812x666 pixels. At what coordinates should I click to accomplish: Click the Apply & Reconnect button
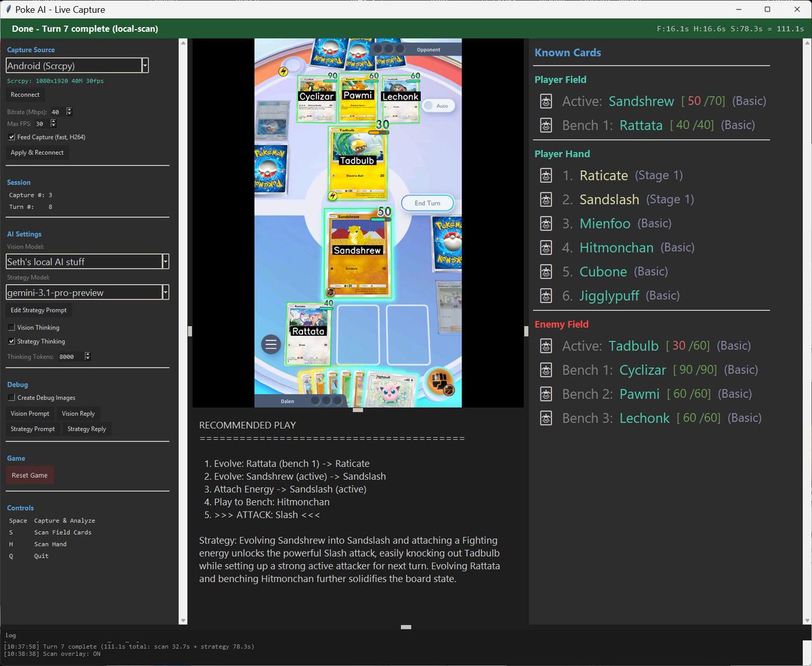pyautogui.click(x=37, y=152)
